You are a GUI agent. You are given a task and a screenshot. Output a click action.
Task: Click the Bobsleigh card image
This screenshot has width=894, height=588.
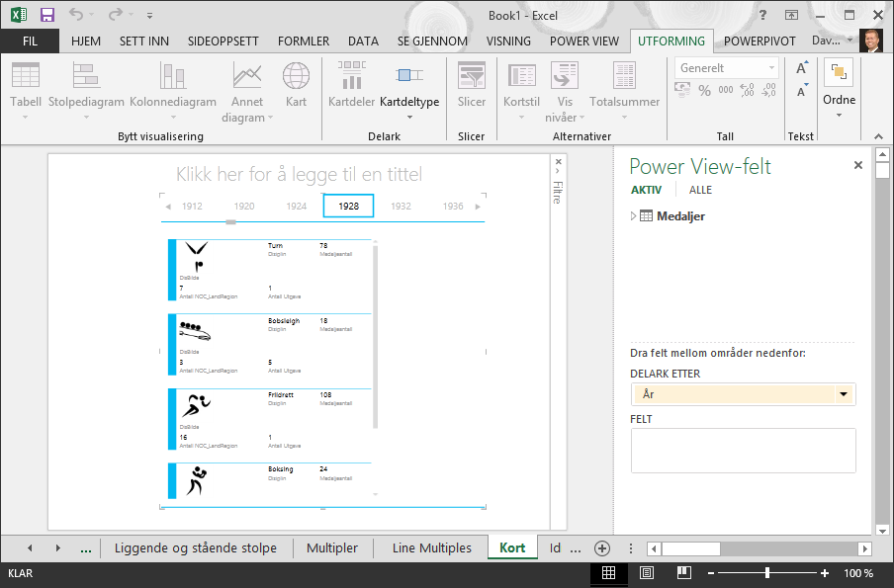pos(195,330)
